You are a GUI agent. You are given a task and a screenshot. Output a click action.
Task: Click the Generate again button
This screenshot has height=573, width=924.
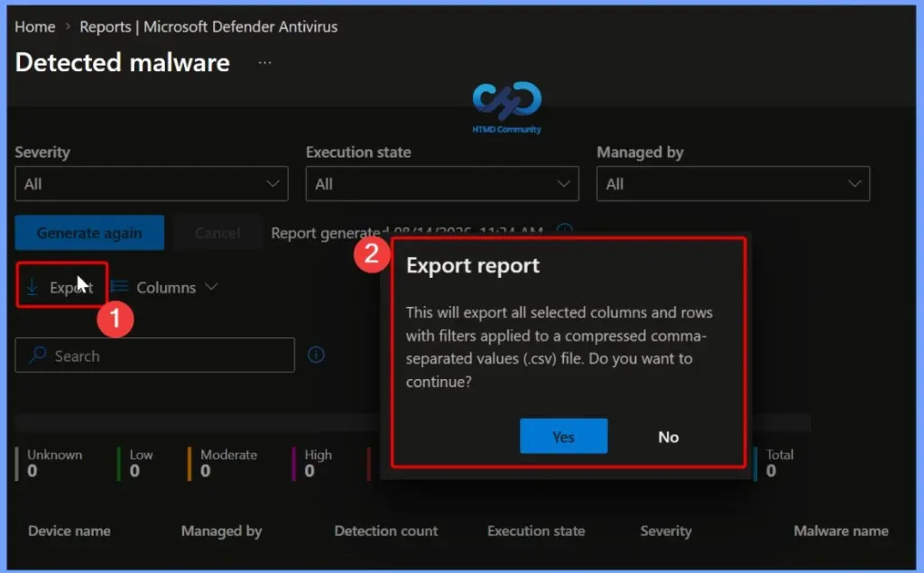point(89,233)
